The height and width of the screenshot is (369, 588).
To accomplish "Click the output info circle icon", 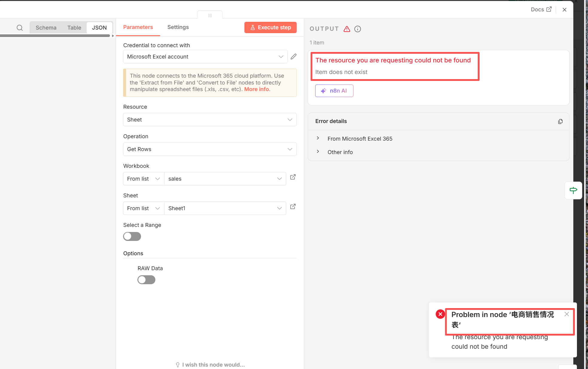I will click(357, 29).
